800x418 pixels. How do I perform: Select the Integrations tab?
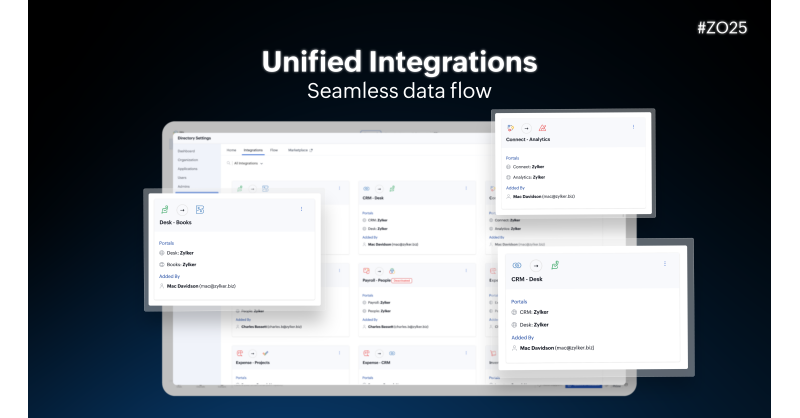point(253,150)
